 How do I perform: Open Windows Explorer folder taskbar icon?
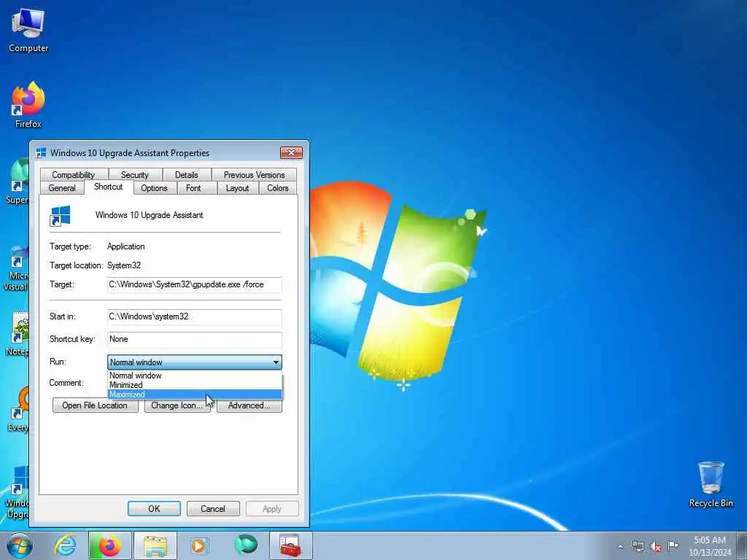tap(155, 545)
